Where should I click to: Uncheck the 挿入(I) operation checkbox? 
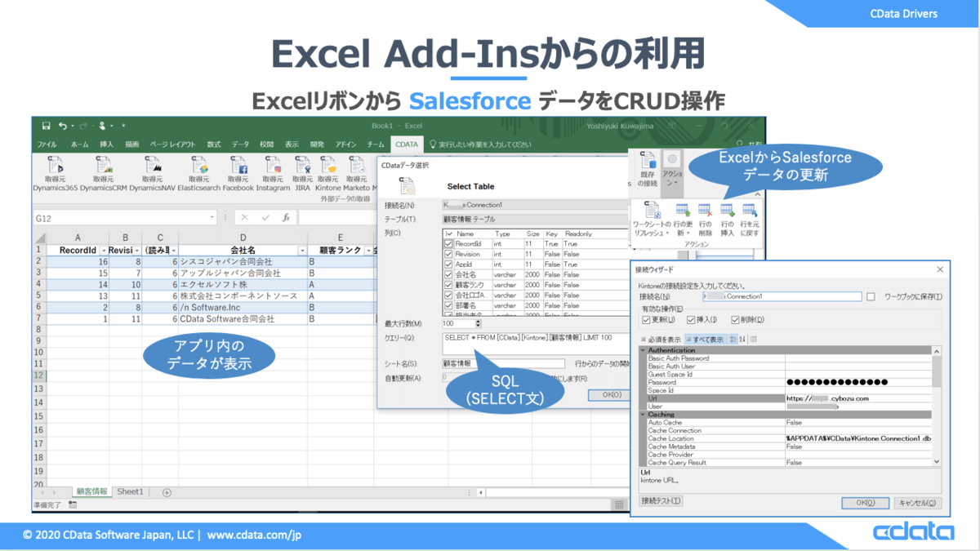pos(692,320)
